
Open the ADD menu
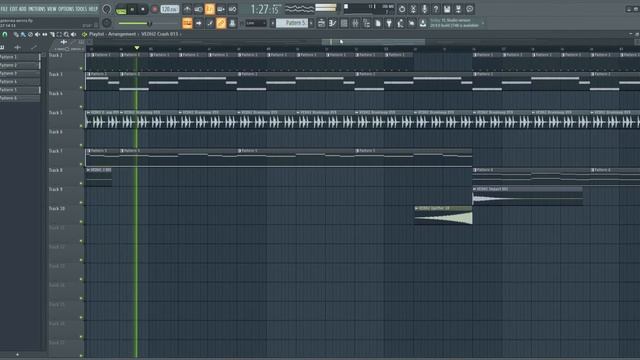23,9
